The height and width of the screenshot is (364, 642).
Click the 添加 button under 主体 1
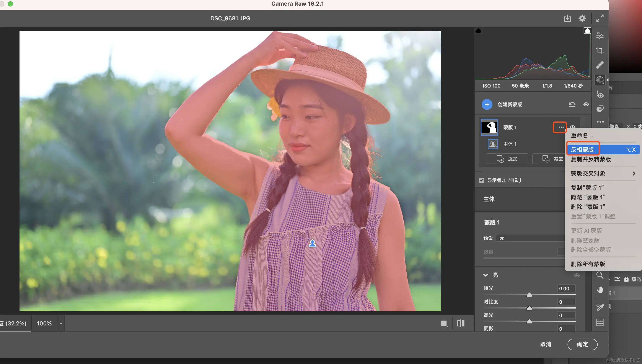pos(507,159)
